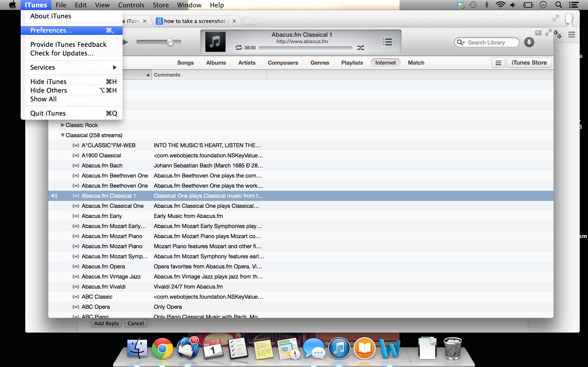
Task: Switch to the Playlists tab
Action: pyautogui.click(x=352, y=63)
